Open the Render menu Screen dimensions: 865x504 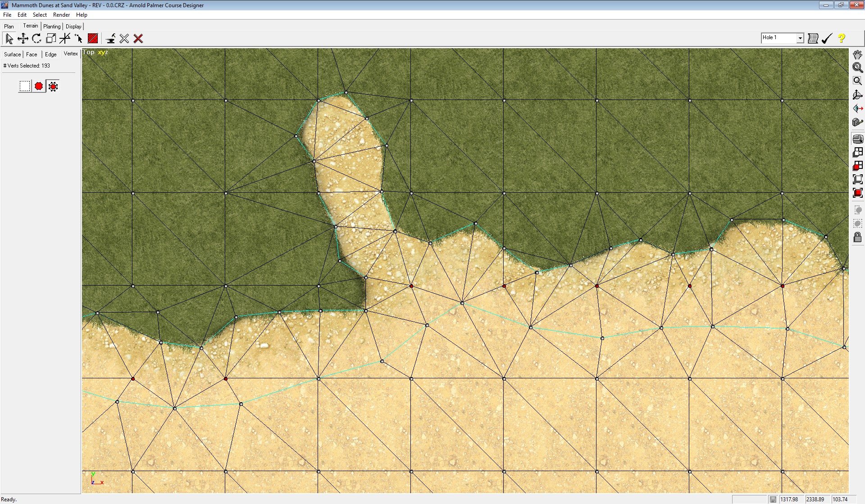pos(61,15)
